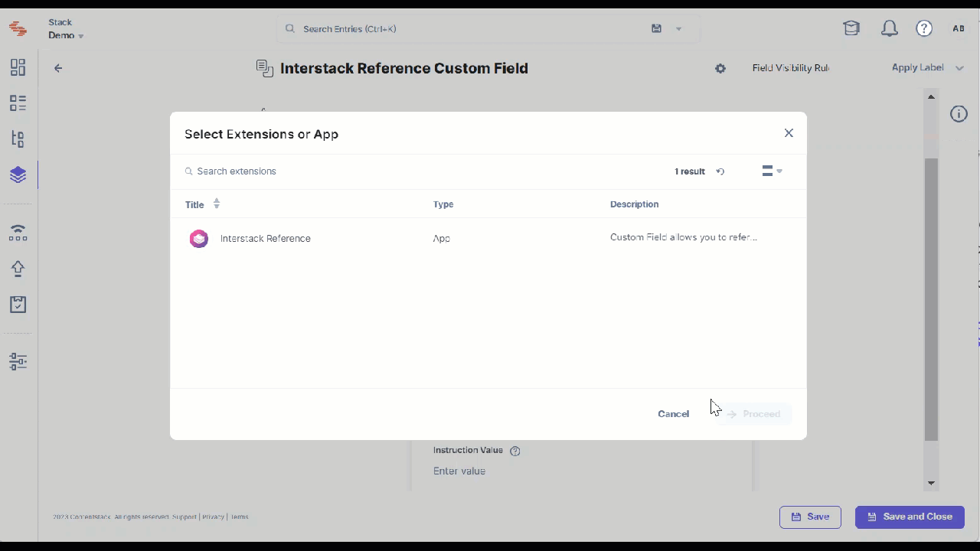The width and height of the screenshot is (980, 551).
Task: Open the help question mark icon
Action: coord(924,29)
